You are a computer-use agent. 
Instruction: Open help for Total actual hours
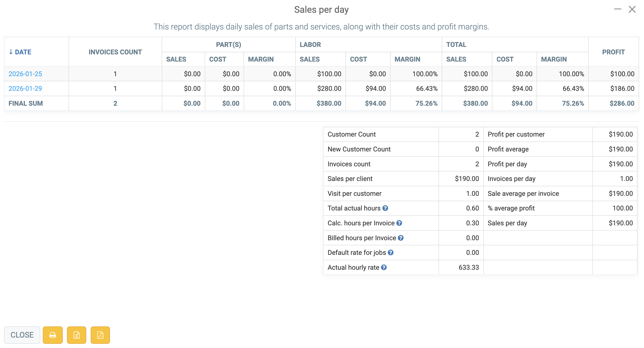point(385,208)
